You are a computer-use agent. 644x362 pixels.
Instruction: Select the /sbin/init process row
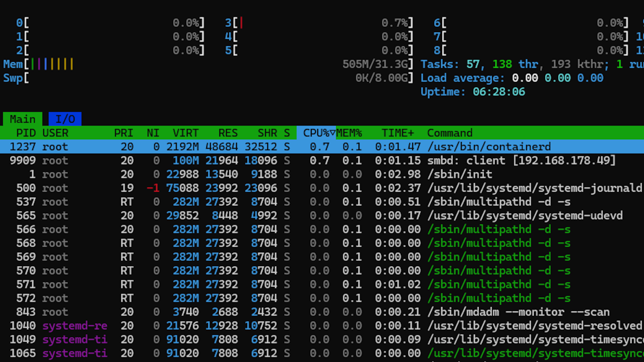click(460, 174)
